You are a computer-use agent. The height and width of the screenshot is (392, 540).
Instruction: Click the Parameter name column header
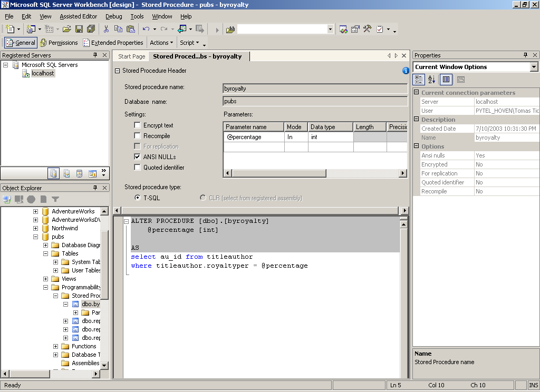pos(254,127)
